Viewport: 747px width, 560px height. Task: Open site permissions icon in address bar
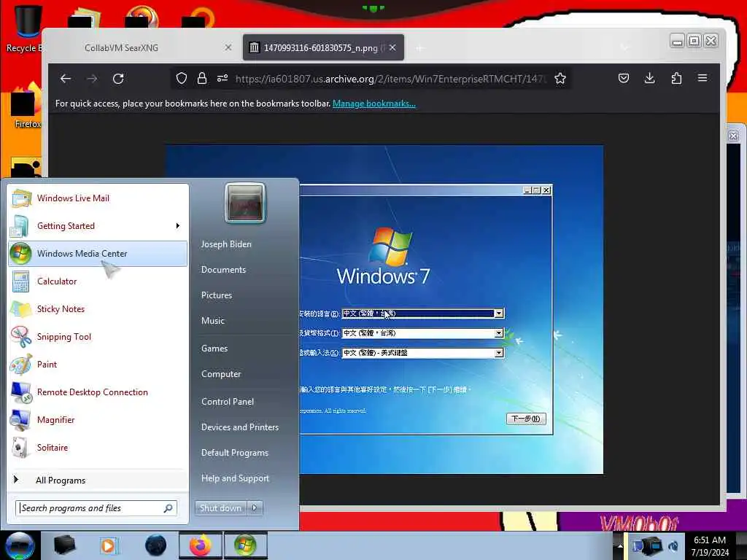pyautogui.click(x=222, y=78)
